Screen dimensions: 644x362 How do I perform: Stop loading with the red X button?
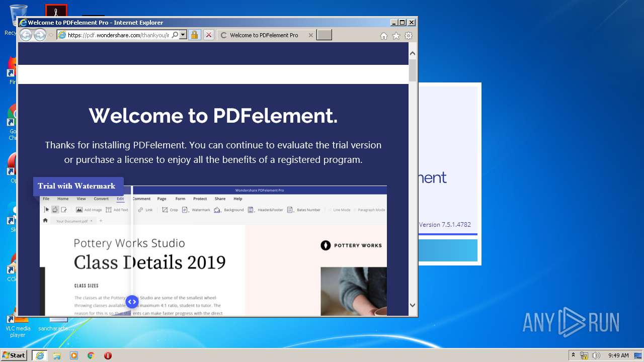coord(209,35)
